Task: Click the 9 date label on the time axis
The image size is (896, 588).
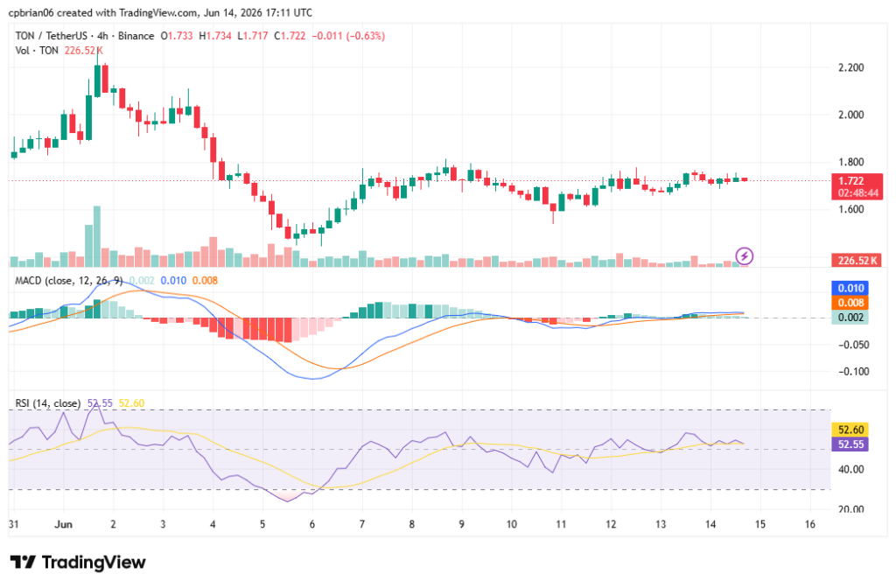Action: [462, 525]
